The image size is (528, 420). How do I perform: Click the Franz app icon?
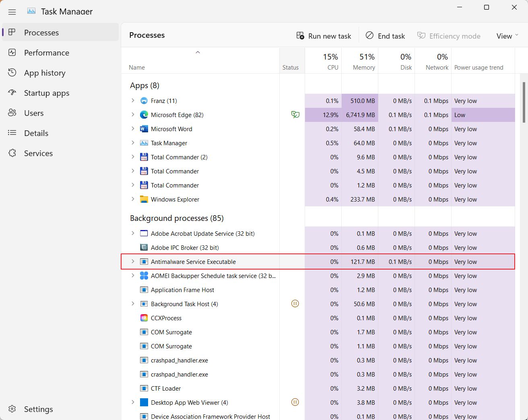tap(144, 101)
